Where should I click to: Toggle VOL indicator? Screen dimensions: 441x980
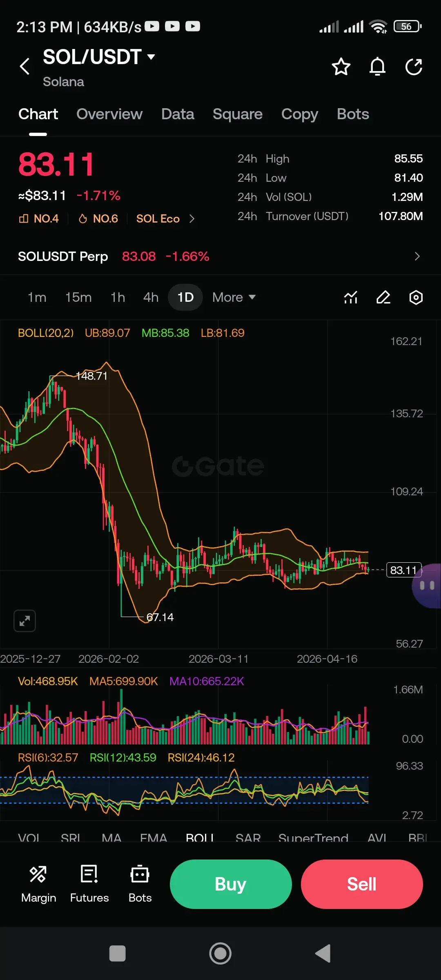pyautogui.click(x=29, y=838)
